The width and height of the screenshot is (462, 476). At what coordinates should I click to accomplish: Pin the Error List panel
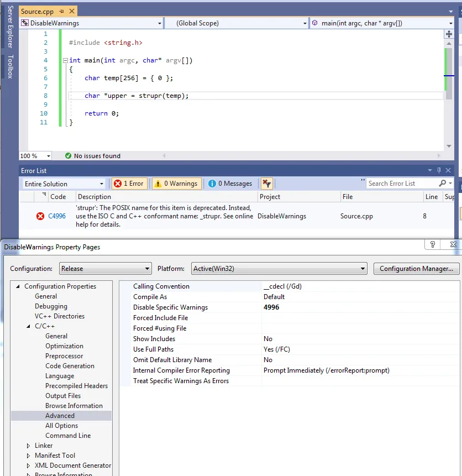(x=439, y=170)
